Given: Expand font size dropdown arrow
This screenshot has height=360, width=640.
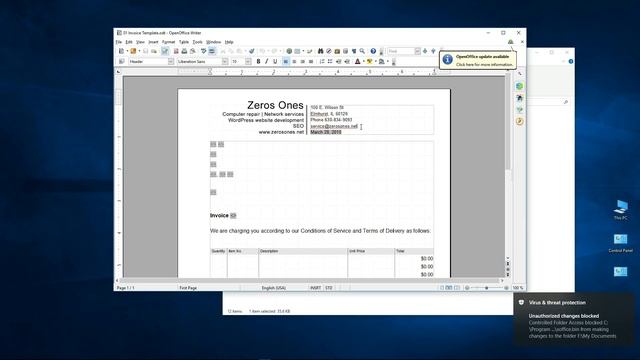Looking at the screenshot, I should click(x=248, y=62).
